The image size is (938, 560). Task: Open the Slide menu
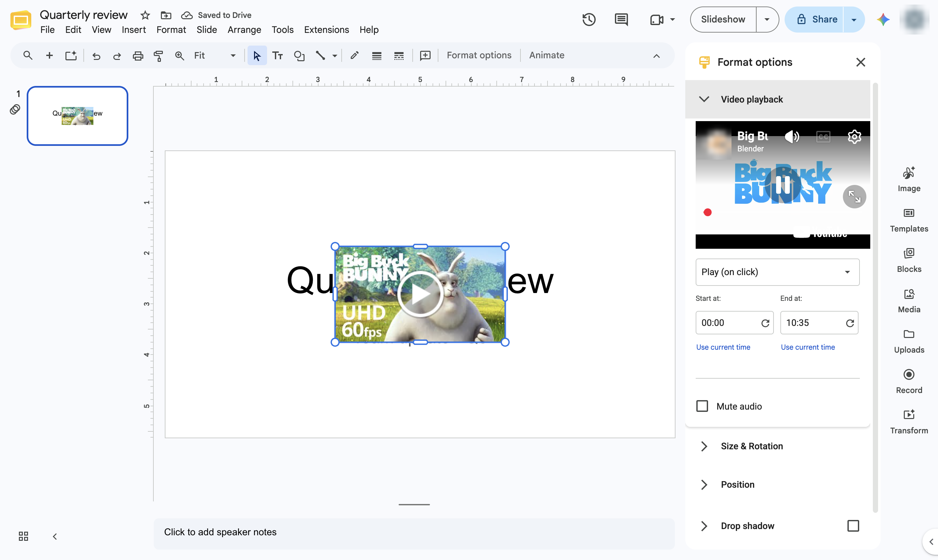click(x=206, y=29)
